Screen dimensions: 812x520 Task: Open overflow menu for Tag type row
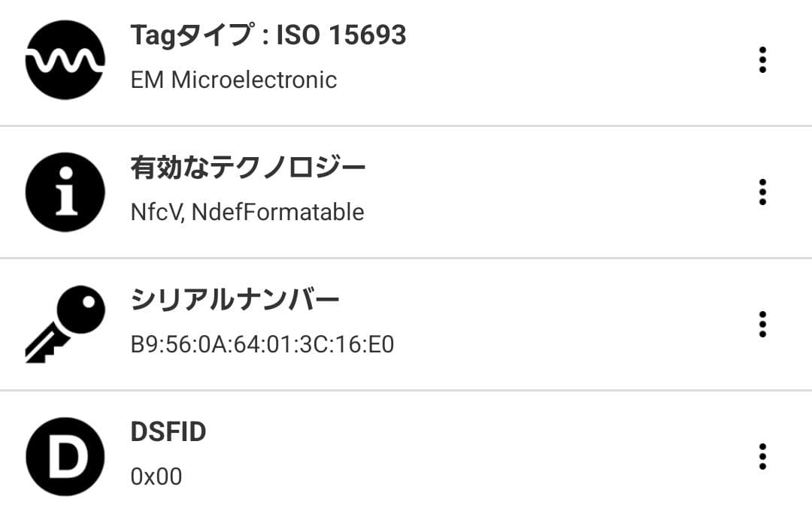coord(762,60)
